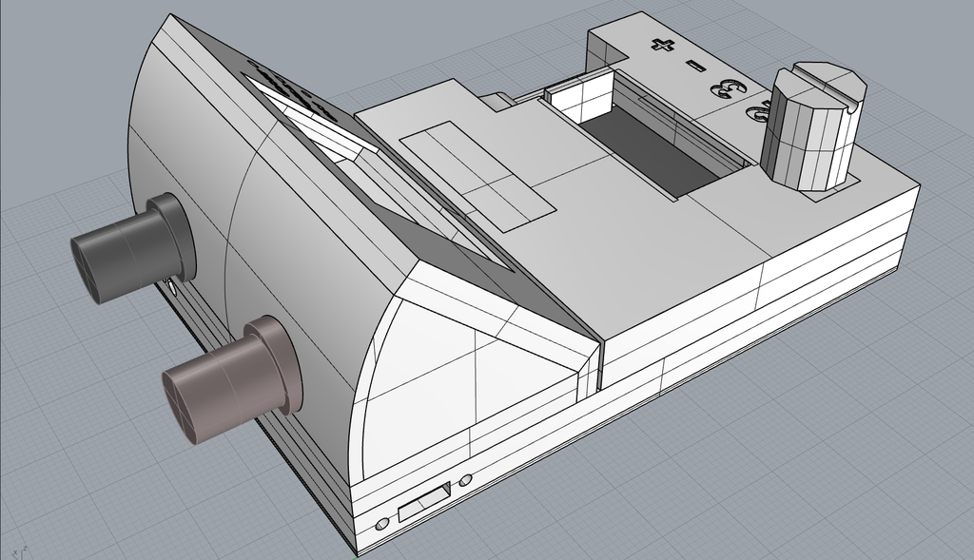Select the rectangular port on the front edge
Viewport: 974px width, 560px height.
[424, 501]
